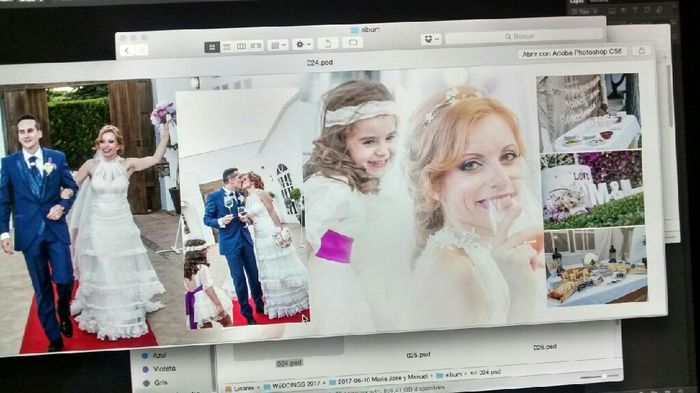Open the gear action menu
Image resolution: width=700 pixels, height=393 pixels.
point(303,44)
